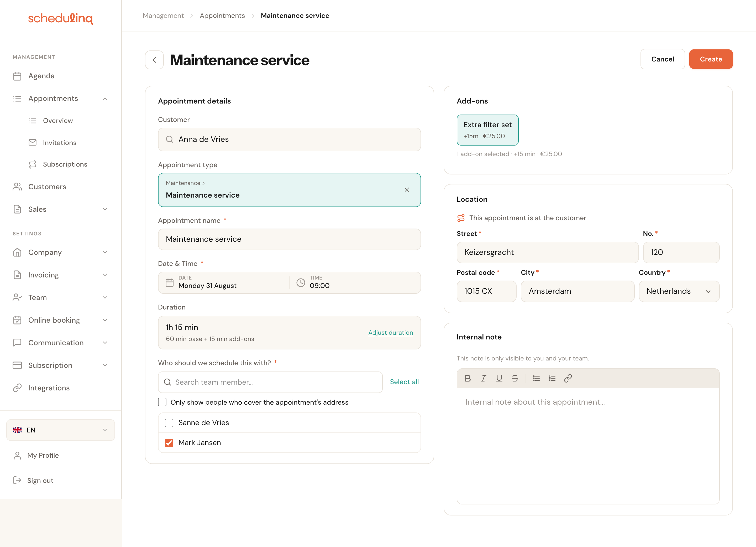Insert a link in the internal note
This screenshot has width=756, height=547.
pyautogui.click(x=568, y=378)
